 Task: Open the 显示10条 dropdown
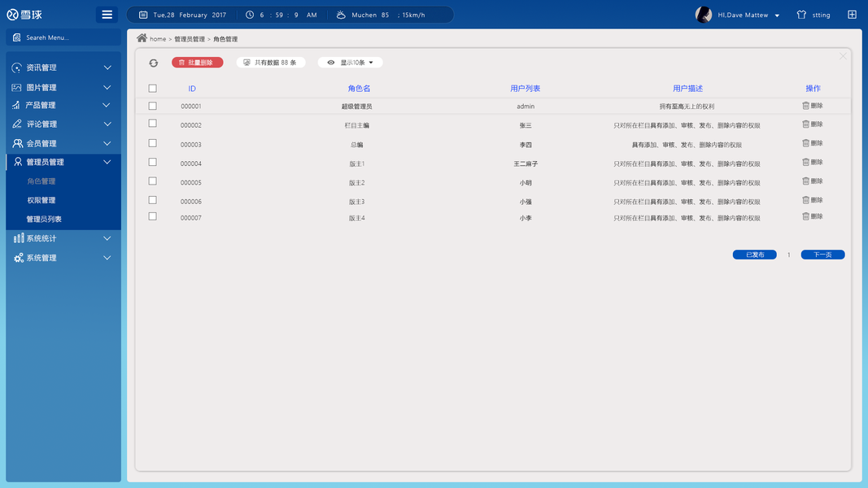pos(350,63)
